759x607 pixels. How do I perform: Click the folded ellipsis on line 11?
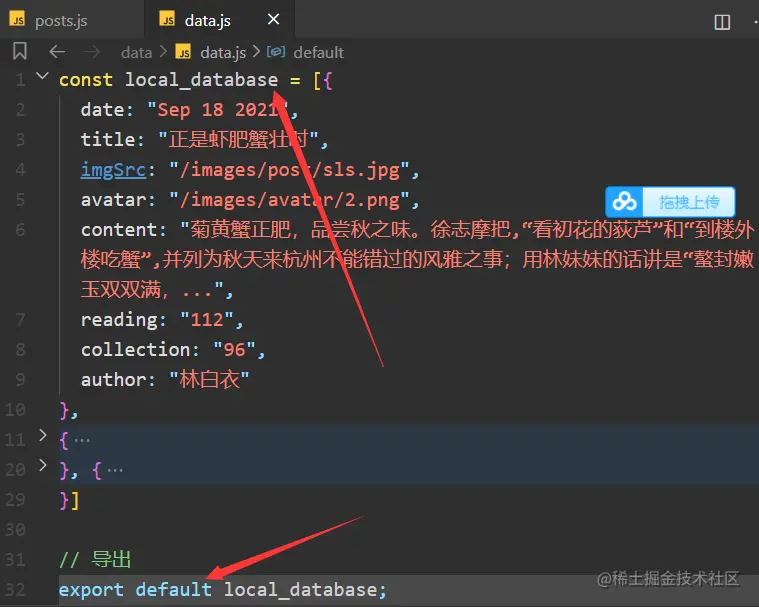click(81, 440)
